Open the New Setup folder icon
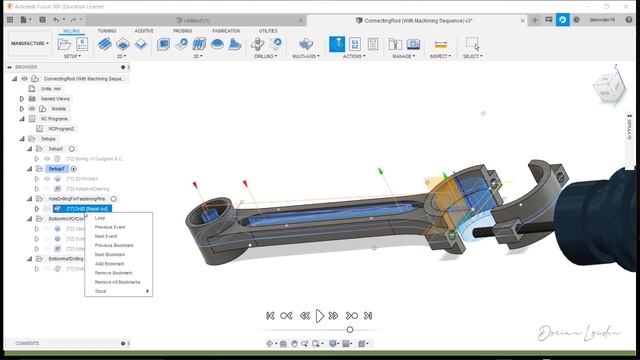Viewport: 640px width, 360px height. [x=64, y=44]
